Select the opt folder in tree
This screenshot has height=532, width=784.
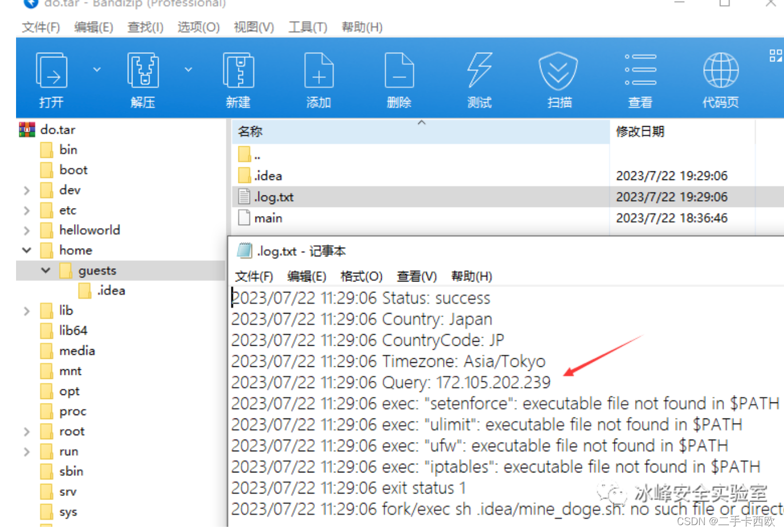[69, 392]
